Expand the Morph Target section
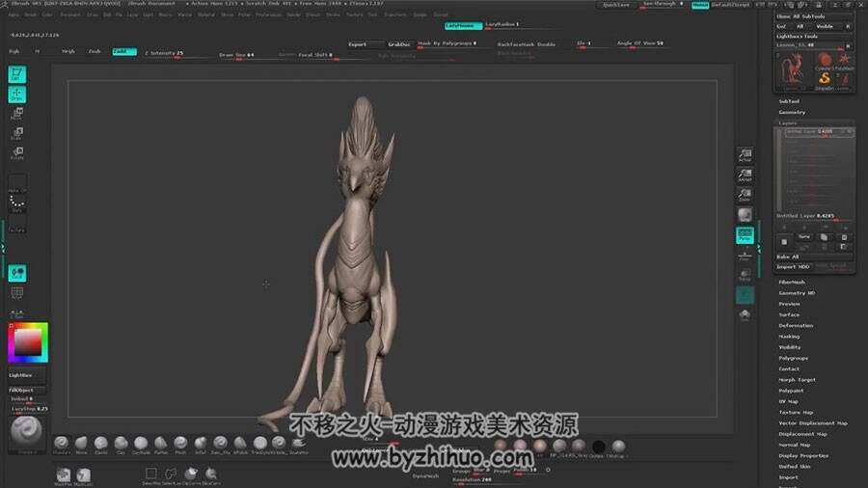The image size is (868, 488). click(798, 380)
